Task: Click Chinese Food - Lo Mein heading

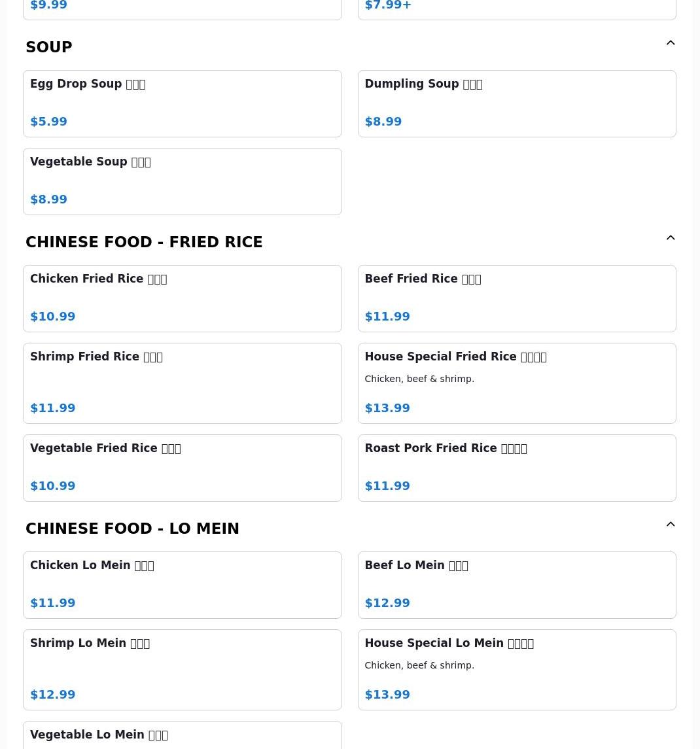Action: click(132, 529)
